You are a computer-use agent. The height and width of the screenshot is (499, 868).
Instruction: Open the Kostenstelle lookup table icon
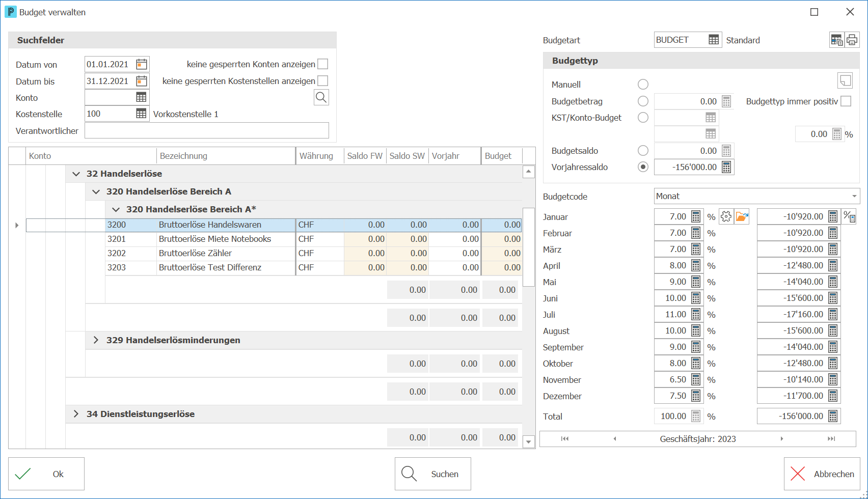tap(141, 114)
